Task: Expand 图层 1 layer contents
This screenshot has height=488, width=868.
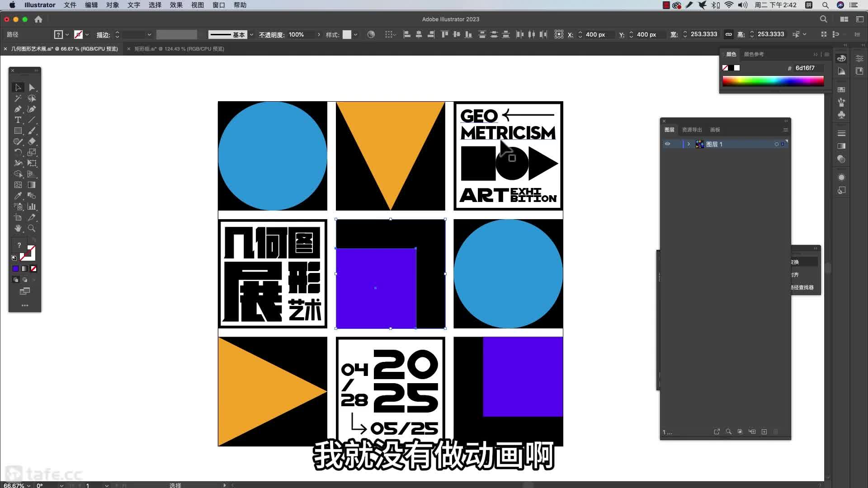Action: [689, 144]
